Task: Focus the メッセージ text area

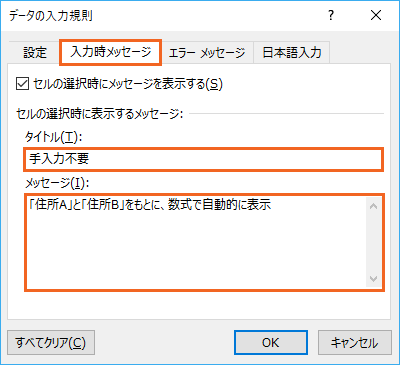Action: (197, 242)
